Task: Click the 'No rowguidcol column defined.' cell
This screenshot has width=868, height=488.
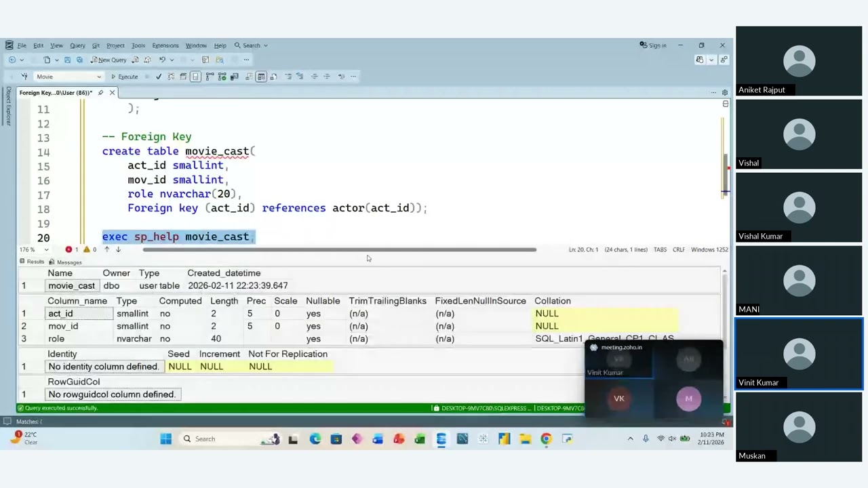Action: coord(112,394)
